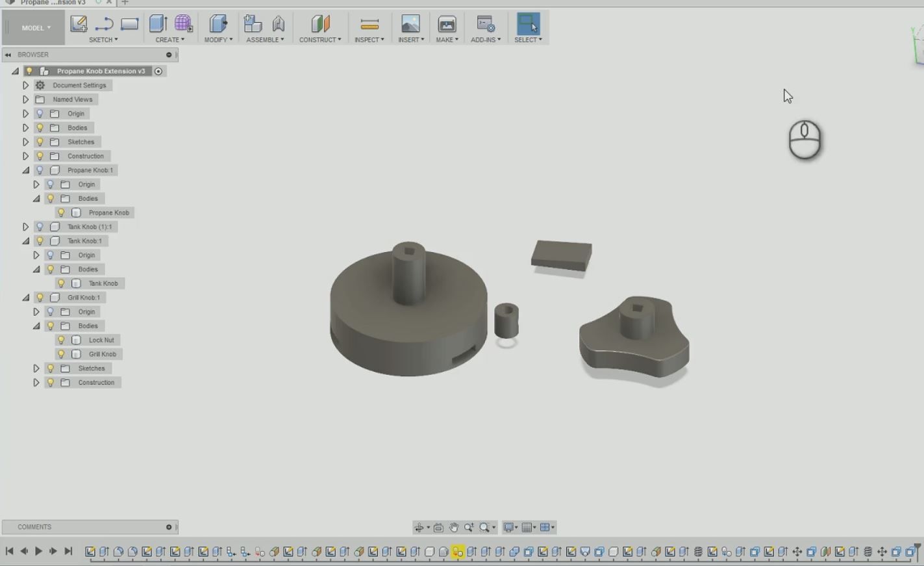Viewport: 924px width, 566px height.
Task: Open the Create Form tool
Action: tap(184, 24)
